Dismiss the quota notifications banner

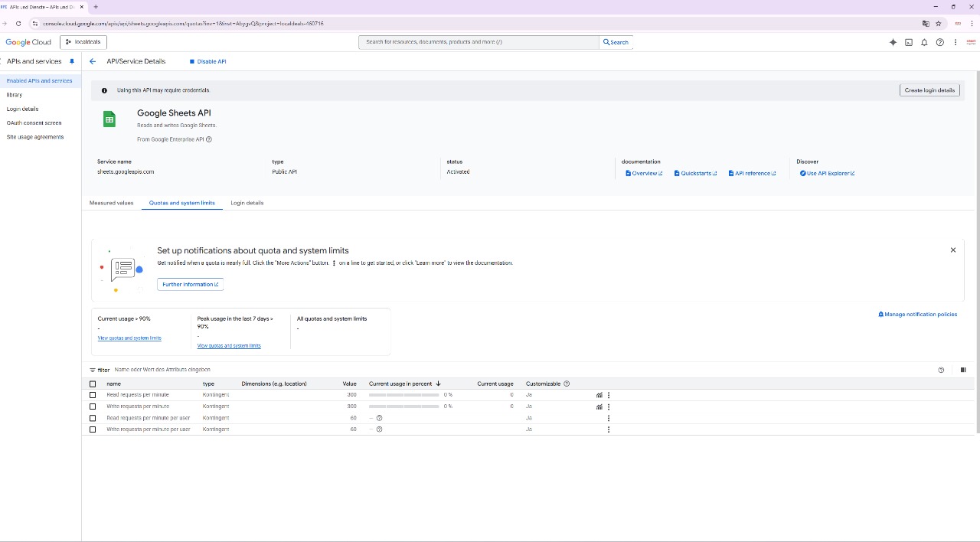pos(953,250)
